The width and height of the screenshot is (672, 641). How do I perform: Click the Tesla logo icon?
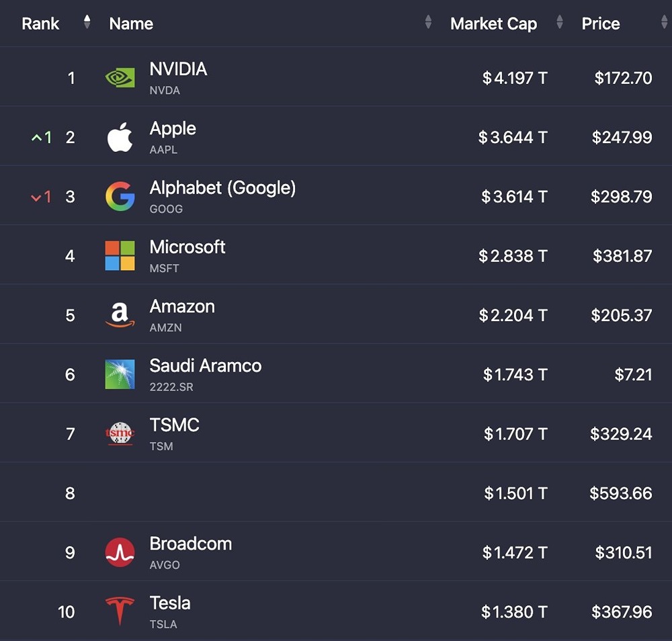120,611
